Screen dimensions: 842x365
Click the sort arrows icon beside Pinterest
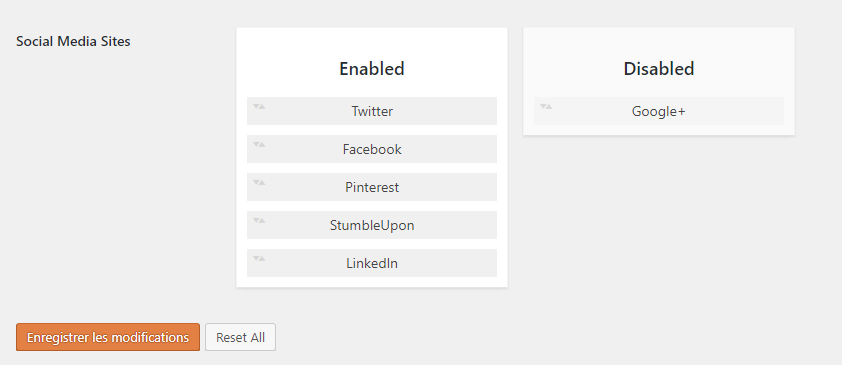coord(259,182)
